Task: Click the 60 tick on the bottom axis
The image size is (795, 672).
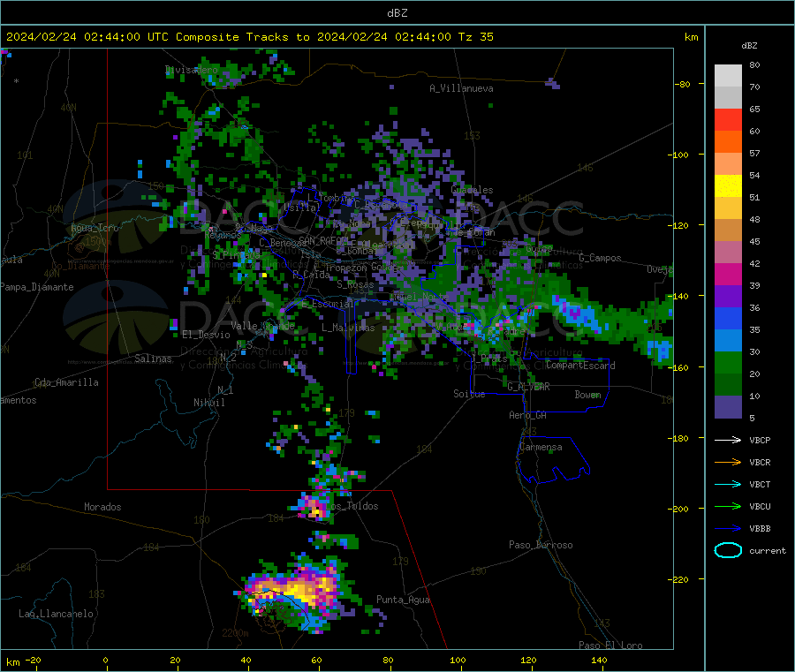Action: click(317, 660)
